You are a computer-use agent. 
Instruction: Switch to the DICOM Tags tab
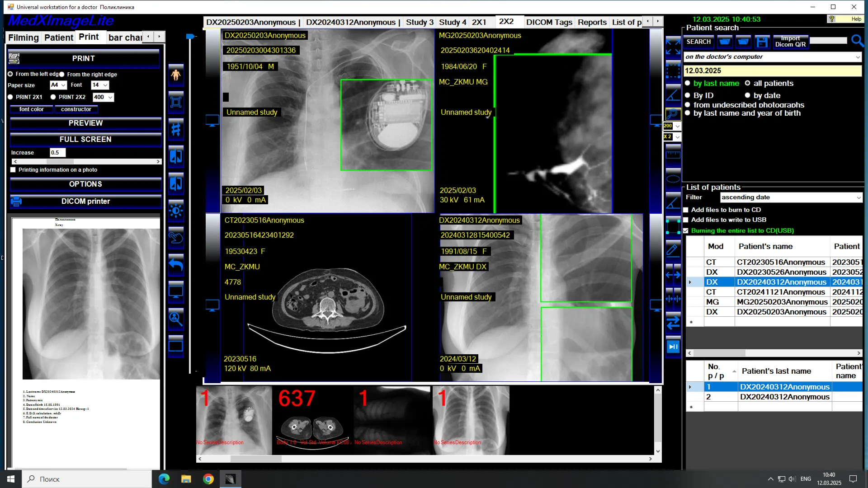(549, 22)
